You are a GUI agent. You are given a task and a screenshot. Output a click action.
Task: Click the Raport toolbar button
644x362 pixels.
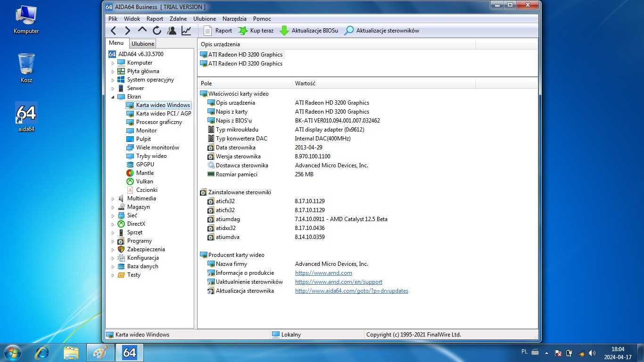218,31
